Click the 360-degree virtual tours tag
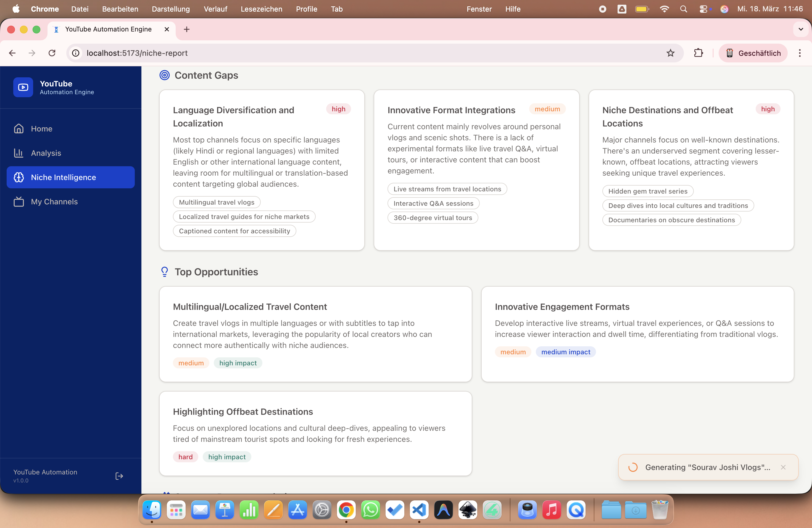Viewport: 812px width, 528px height. click(432, 218)
